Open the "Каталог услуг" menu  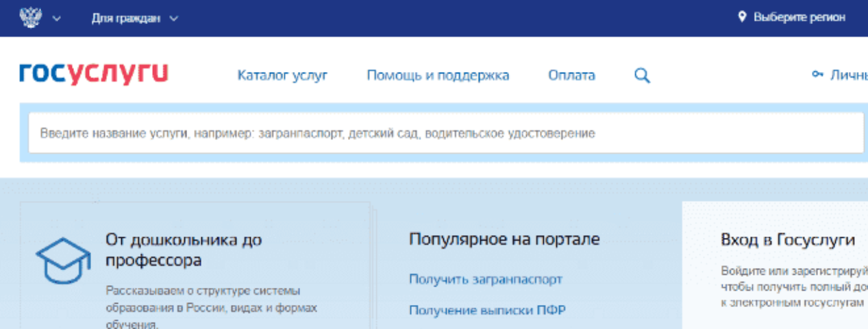pos(282,75)
